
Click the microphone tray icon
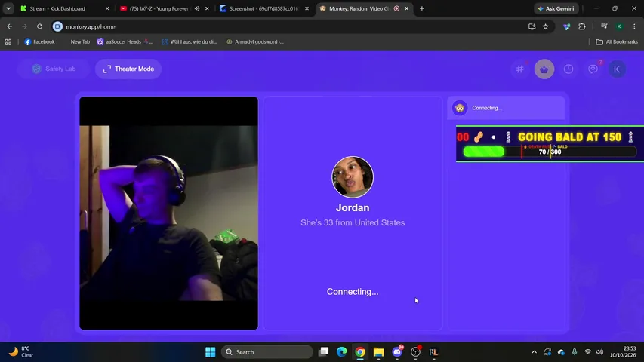[575, 352]
